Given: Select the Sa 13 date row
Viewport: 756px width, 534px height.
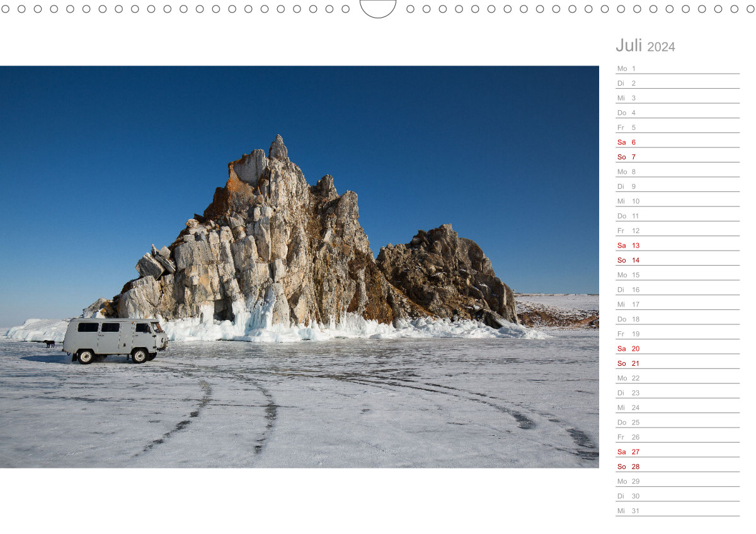Looking at the screenshot, I should coord(677,244).
